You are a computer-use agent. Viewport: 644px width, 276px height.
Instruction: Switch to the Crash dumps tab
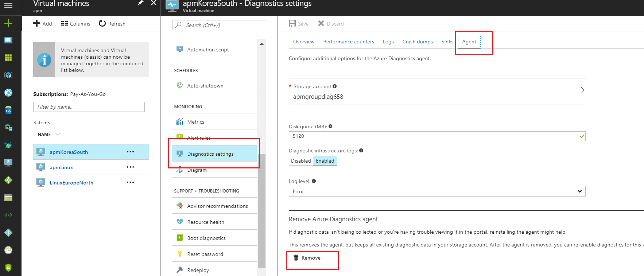click(417, 42)
